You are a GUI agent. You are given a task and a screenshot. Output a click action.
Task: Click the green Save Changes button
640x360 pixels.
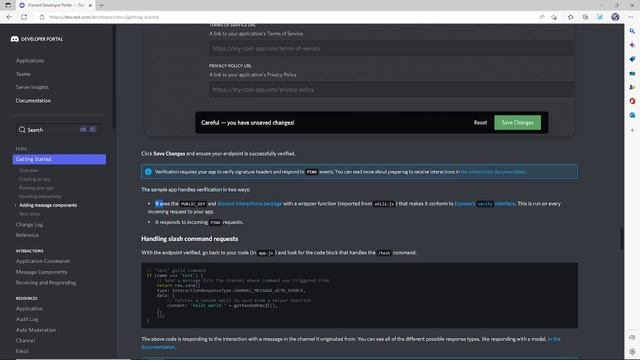(x=518, y=122)
